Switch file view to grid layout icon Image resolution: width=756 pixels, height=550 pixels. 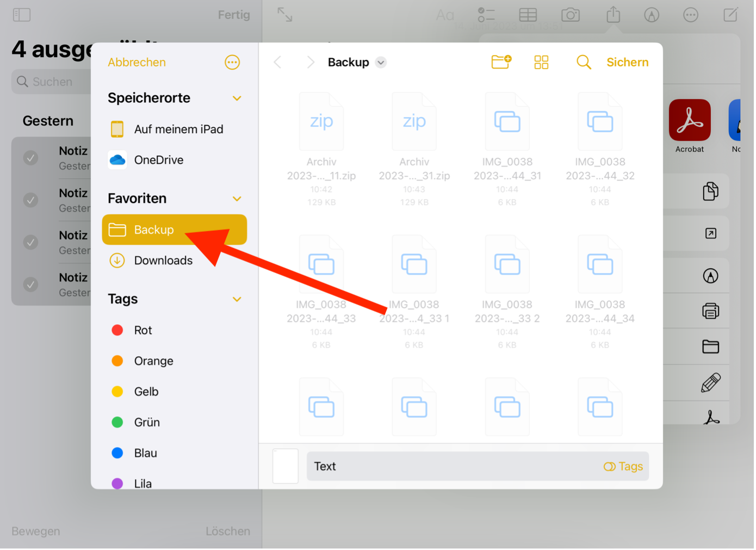tap(541, 62)
